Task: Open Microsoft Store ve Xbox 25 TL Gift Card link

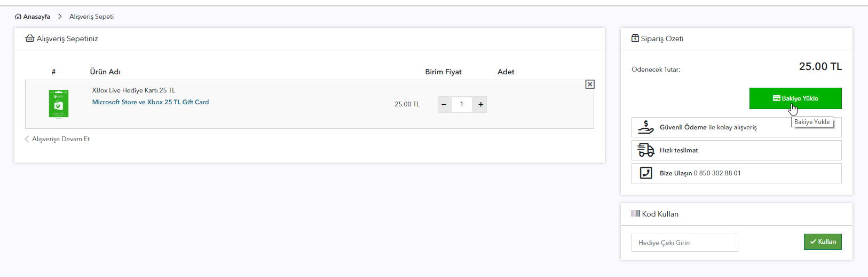Action: (x=151, y=102)
